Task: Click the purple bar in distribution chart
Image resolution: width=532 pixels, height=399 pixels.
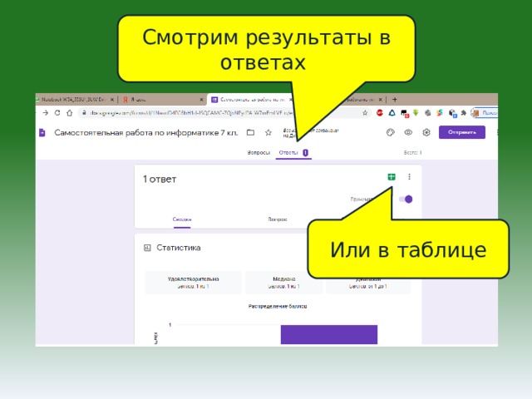Action: click(x=329, y=334)
